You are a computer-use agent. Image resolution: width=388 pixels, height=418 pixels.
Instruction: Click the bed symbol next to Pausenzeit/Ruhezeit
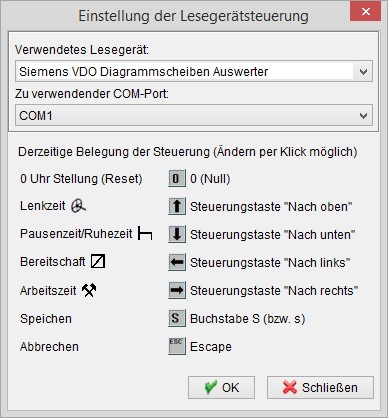click(145, 234)
